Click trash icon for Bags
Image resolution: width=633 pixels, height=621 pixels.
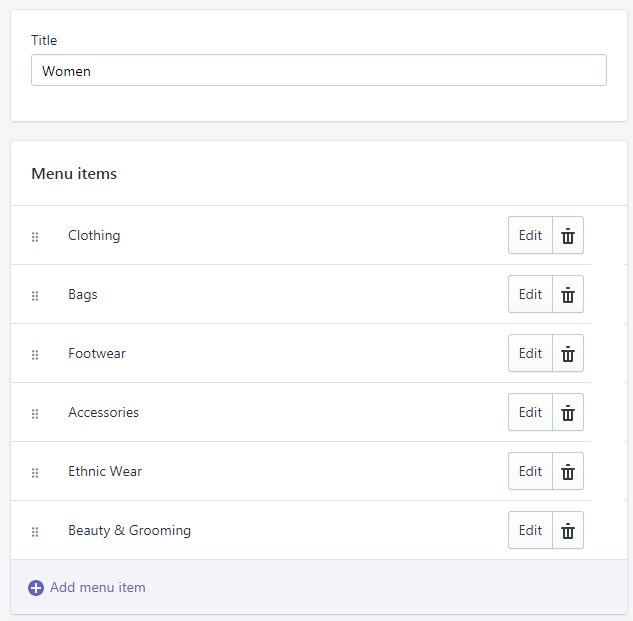coord(568,295)
